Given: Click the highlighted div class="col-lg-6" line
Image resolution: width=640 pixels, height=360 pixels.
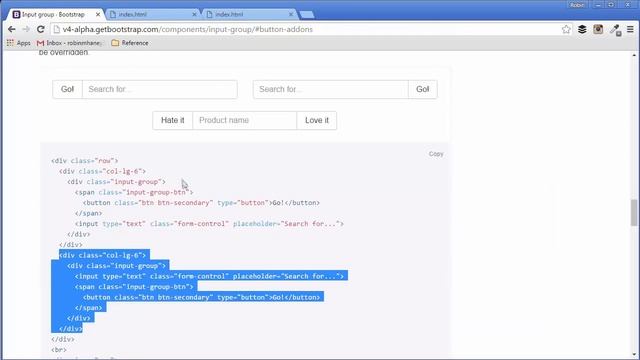Looking at the screenshot, I should click(102, 255).
